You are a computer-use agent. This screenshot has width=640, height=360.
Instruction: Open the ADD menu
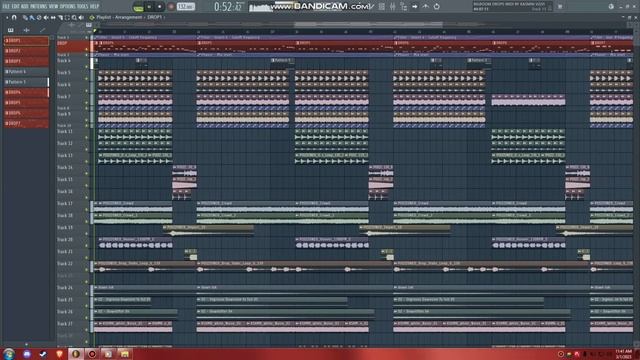pos(24,7)
